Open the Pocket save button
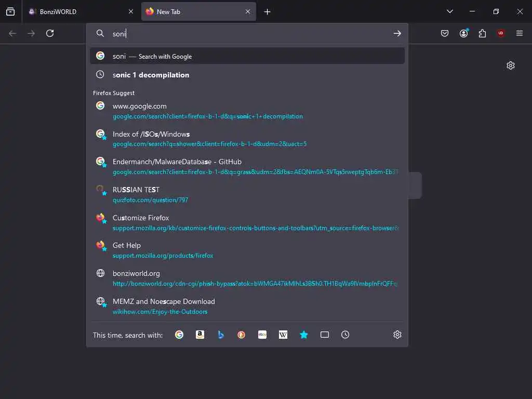The image size is (532, 399). point(445,33)
